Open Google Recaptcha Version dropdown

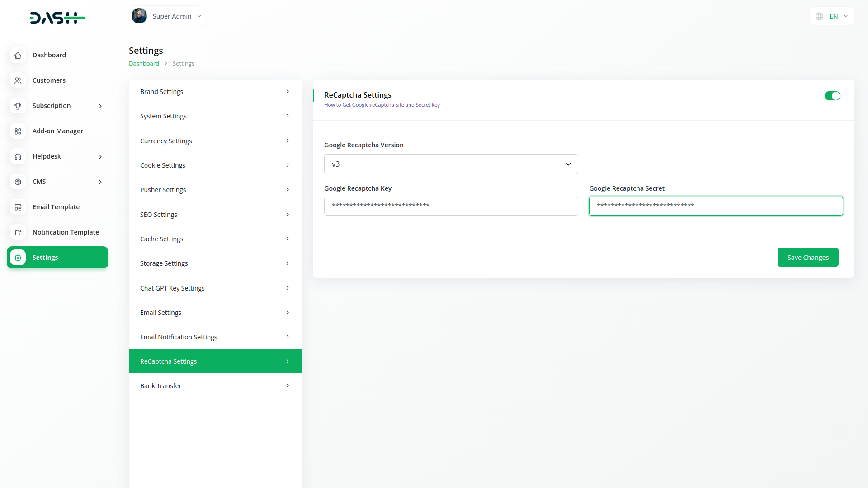pos(451,164)
